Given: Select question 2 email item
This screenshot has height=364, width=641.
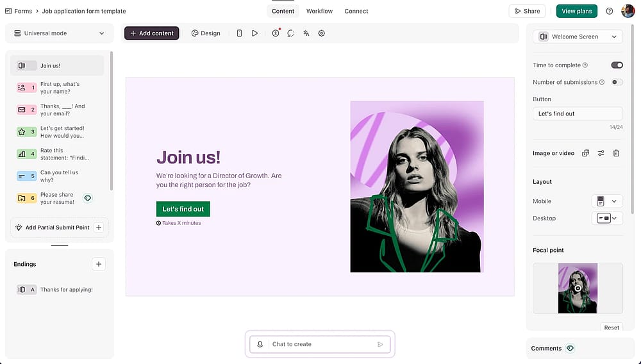Looking at the screenshot, I should pyautogui.click(x=57, y=110).
